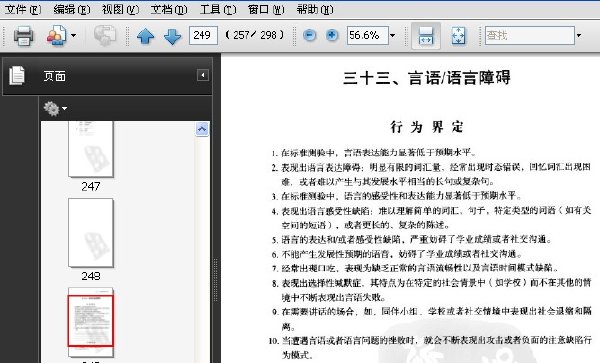Open the 编辑 (Edit) menu
Viewport: 600px width, 363px height.
point(72,9)
